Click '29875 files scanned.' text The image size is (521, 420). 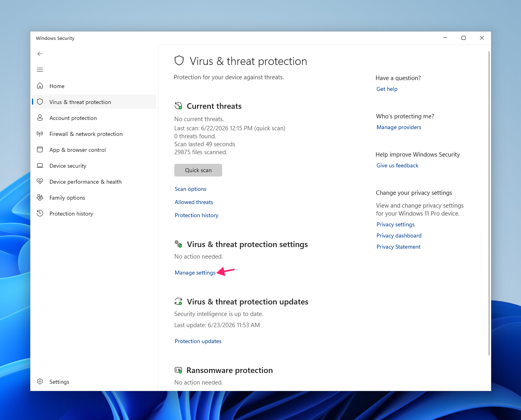pos(201,152)
